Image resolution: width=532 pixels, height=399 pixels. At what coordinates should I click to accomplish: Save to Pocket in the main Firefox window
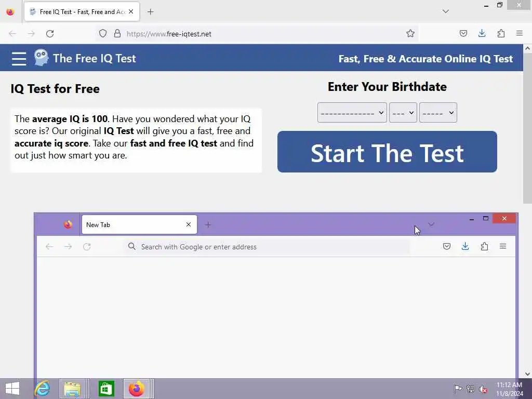coord(463,33)
